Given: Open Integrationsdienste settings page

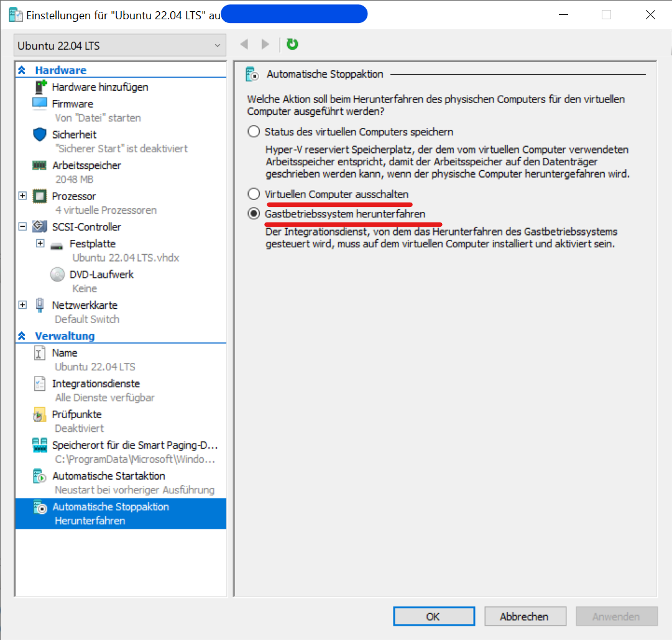Looking at the screenshot, I should [96, 383].
